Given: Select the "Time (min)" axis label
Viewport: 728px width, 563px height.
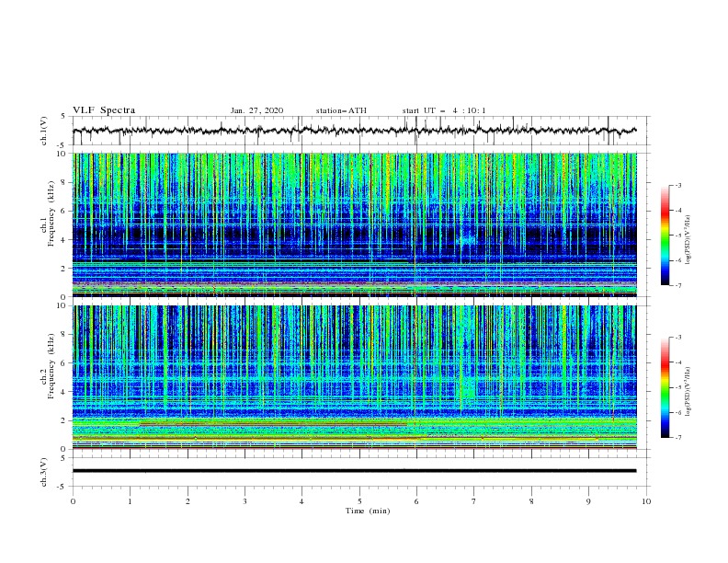Looking at the screenshot, I should (x=368, y=511).
